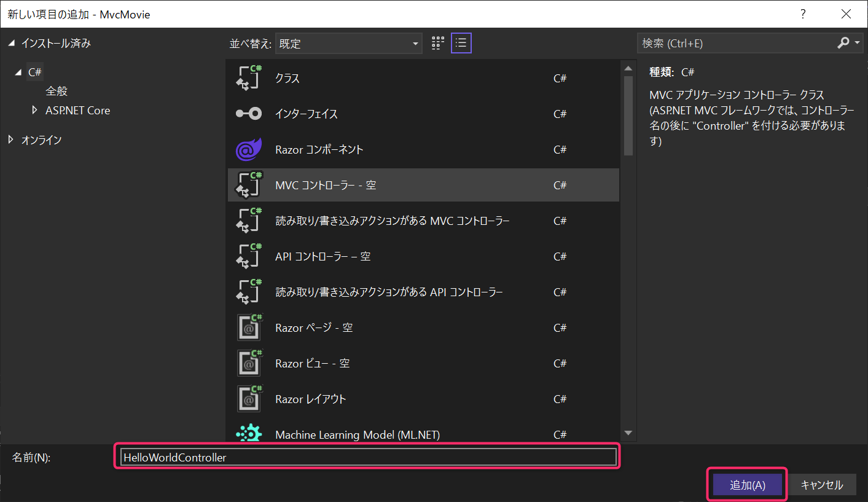Expand the オンライン category
This screenshot has width=868, height=502.
pyautogui.click(x=10, y=139)
